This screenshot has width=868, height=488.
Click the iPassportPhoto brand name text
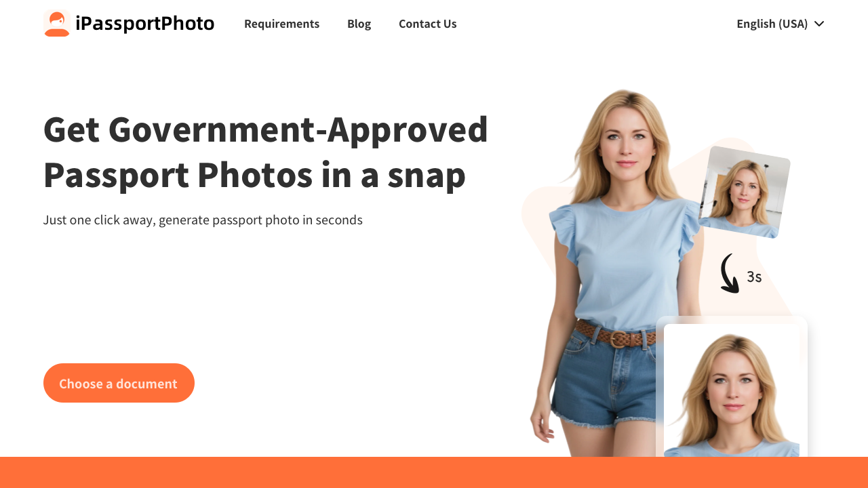click(145, 24)
